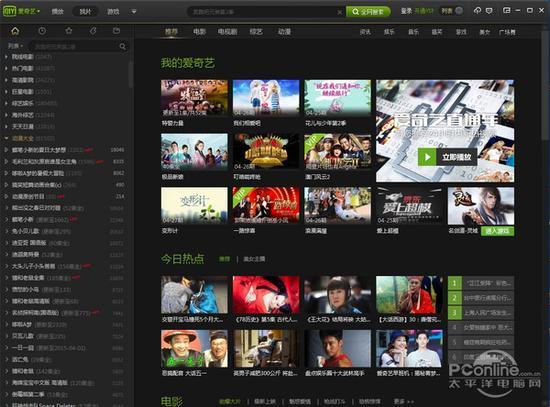This screenshot has height=407, width=550.
Task: Expand the 海外综艺 category
Action: tap(6, 115)
